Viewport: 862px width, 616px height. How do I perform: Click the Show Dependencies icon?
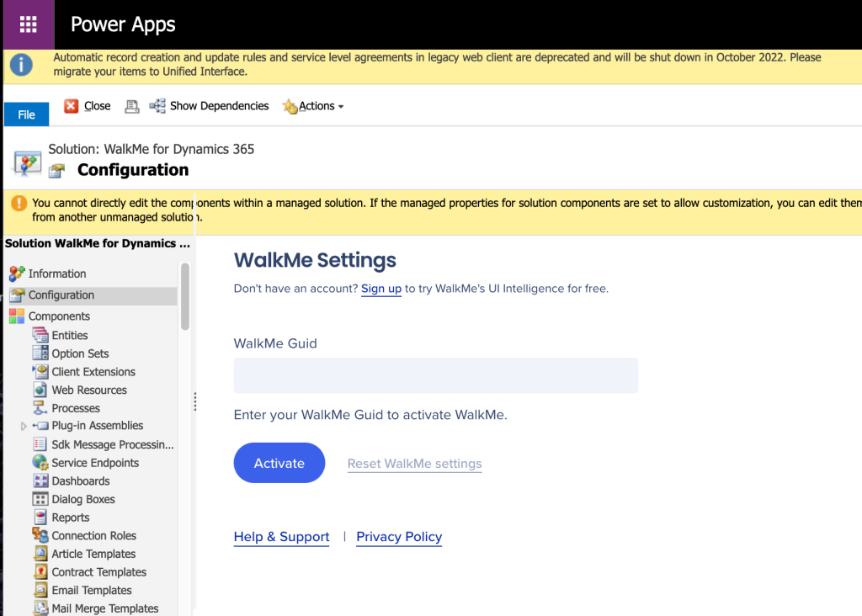click(157, 106)
